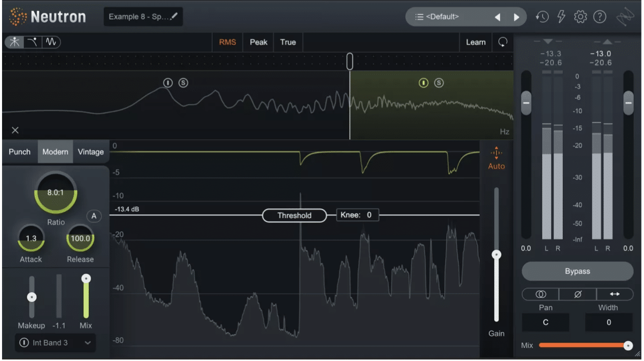This screenshot has height=361, width=644.
Task: Click the input gain fader handle
Action: (x=526, y=103)
